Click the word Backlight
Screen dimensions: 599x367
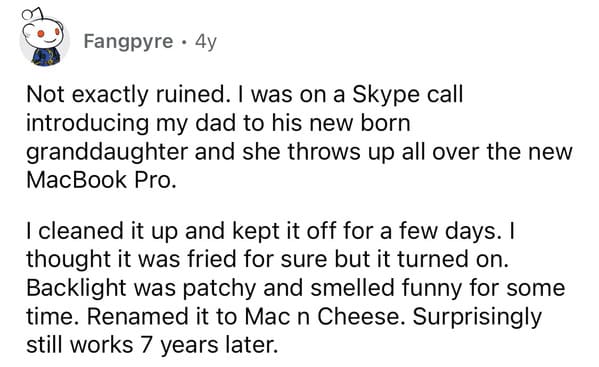pyautogui.click(x=76, y=289)
